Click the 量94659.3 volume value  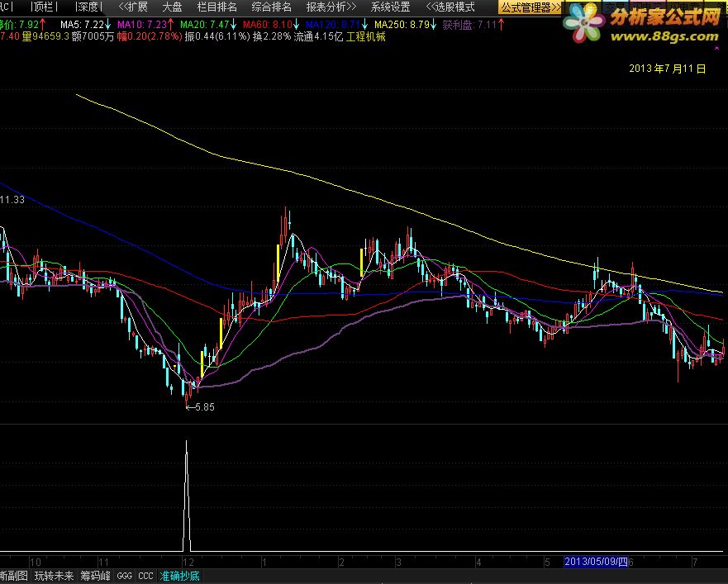(x=45, y=36)
